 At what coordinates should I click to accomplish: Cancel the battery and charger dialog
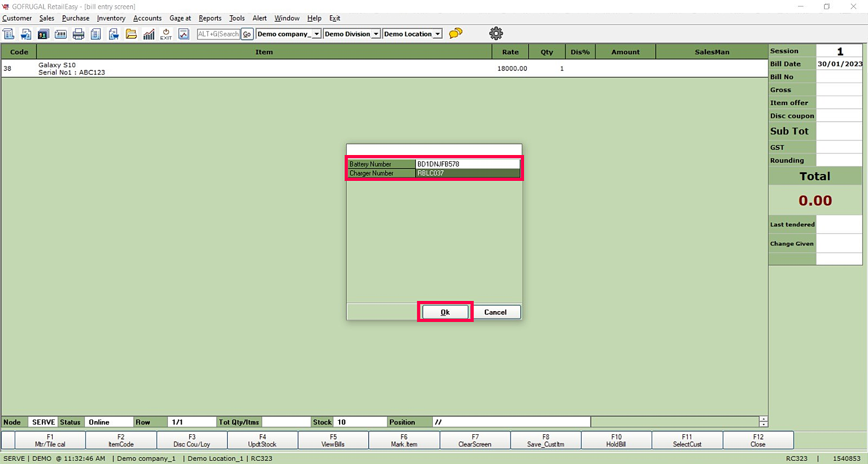click(x=495, y=312)
